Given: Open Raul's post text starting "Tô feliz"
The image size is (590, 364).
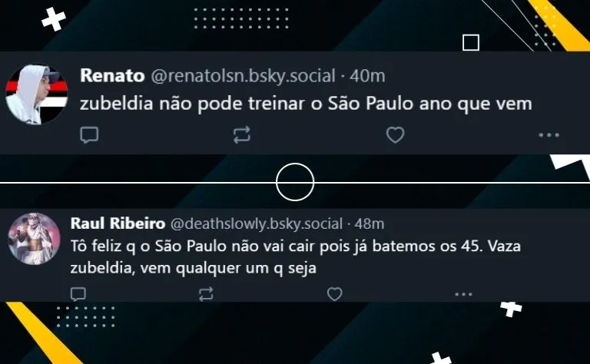Looking at the screenshot, I should [x=296, y=256].
